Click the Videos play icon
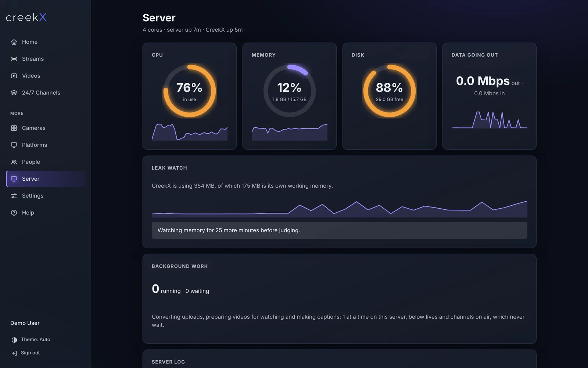This screenshot has height=368, width=588. pyautogui.click(x=14, y=76)
